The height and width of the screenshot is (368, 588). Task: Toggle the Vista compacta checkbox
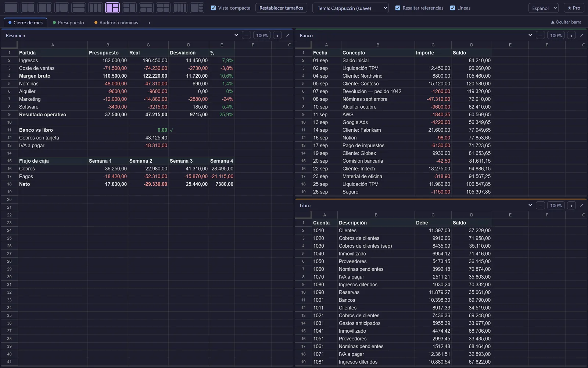[x=213, y=8]
